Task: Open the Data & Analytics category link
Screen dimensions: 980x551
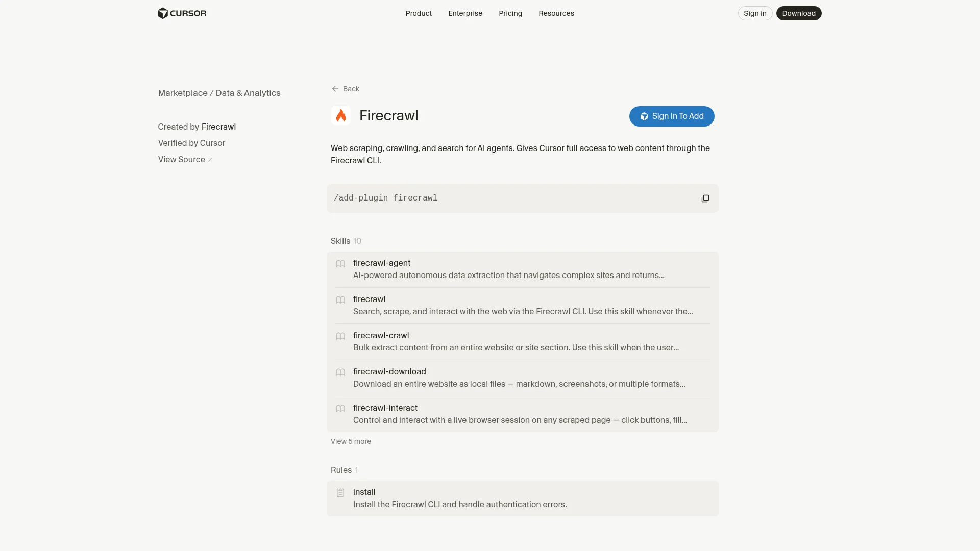Action: [x=248, y=93]
